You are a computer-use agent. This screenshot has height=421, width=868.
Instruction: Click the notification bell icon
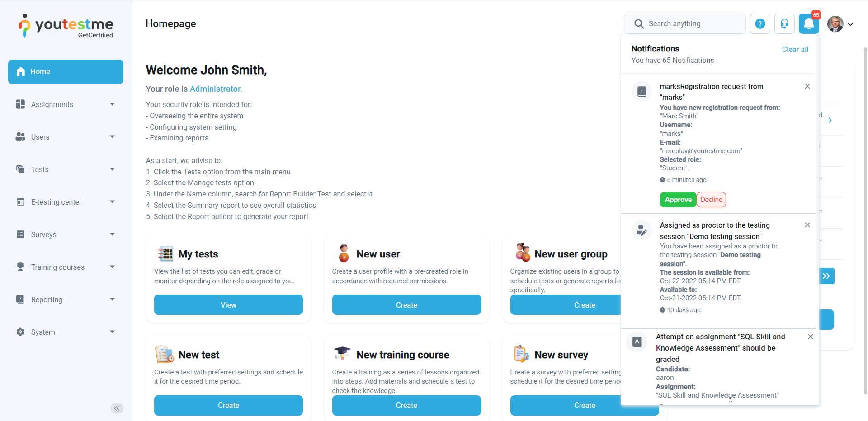point(809,24)
